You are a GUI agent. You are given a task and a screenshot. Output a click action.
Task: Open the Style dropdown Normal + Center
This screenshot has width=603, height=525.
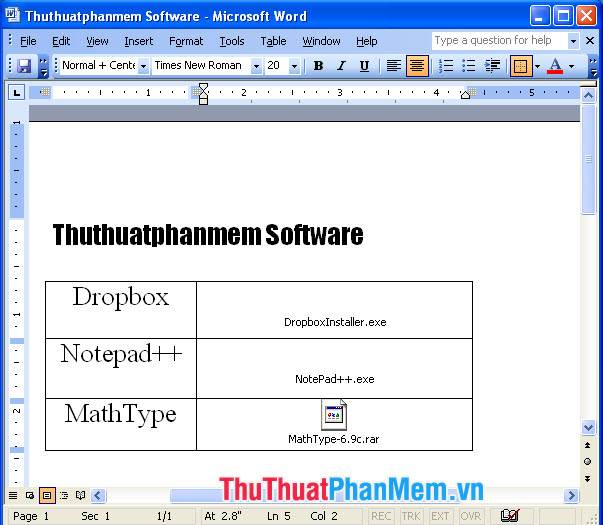click(143, 66)
